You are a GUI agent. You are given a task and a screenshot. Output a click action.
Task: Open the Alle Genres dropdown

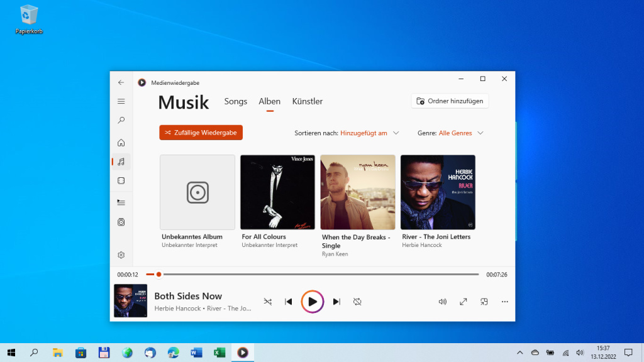[x=461, y=133]
